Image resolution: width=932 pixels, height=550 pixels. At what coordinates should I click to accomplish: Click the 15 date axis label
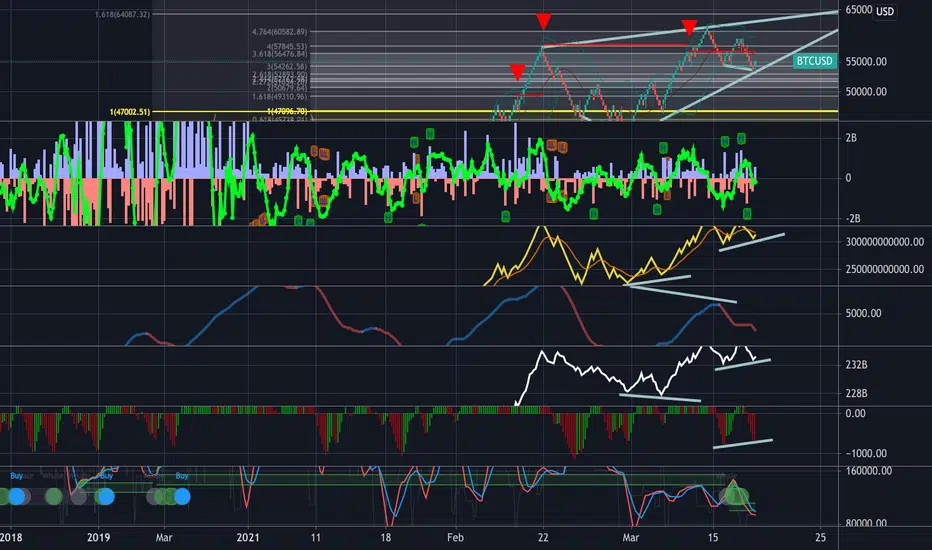pyautogui.click(x=713, y=538)
